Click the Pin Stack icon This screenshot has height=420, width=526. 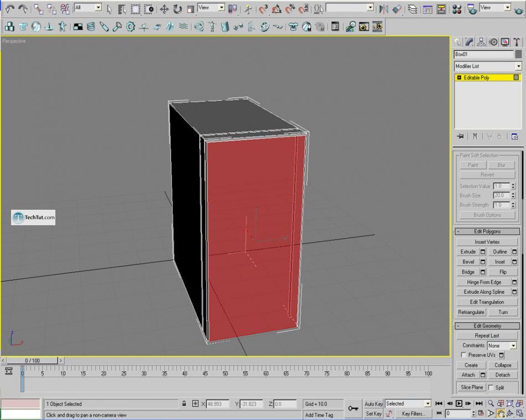[460, 136]
